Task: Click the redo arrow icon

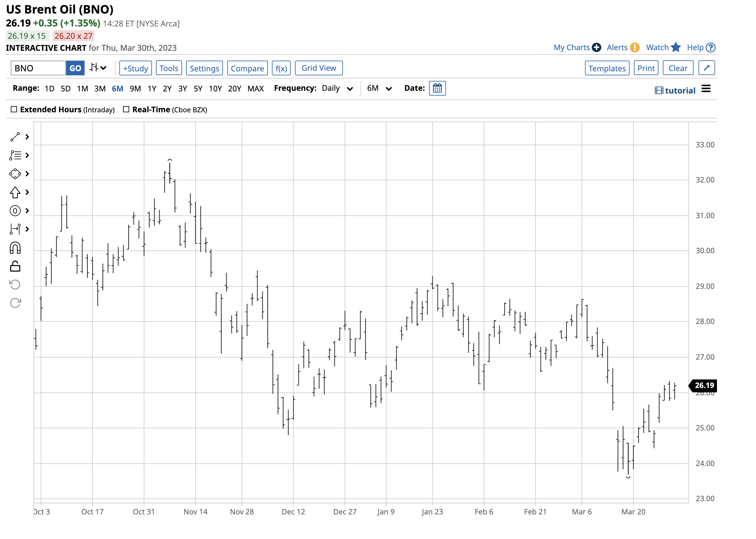Action: [x=15, y=303]
